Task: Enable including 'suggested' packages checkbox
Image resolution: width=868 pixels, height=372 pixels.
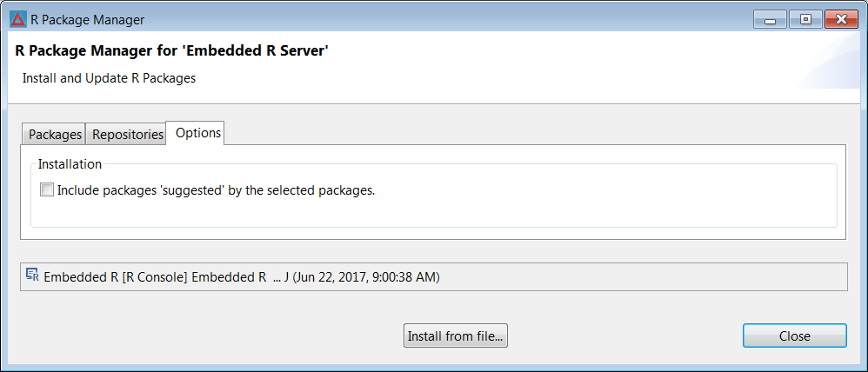Action: pyautogui.click(x=47, y=190)
